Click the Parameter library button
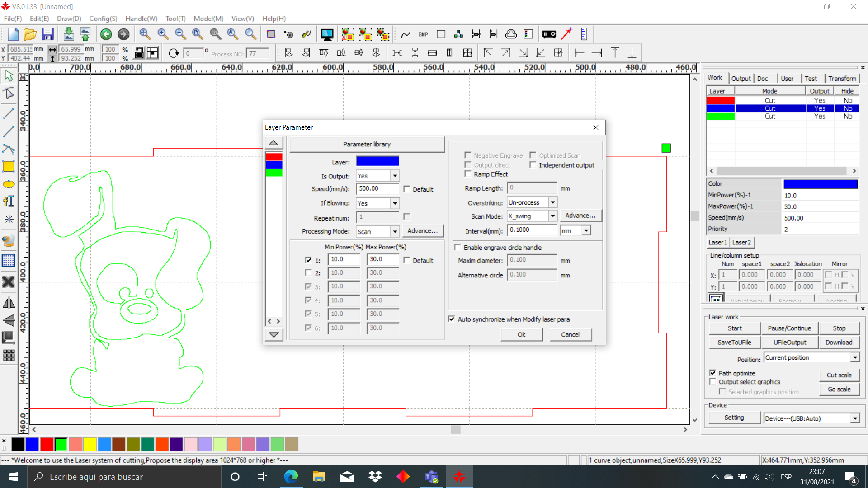This screenshot has width=868, height=488. [367, 144]
